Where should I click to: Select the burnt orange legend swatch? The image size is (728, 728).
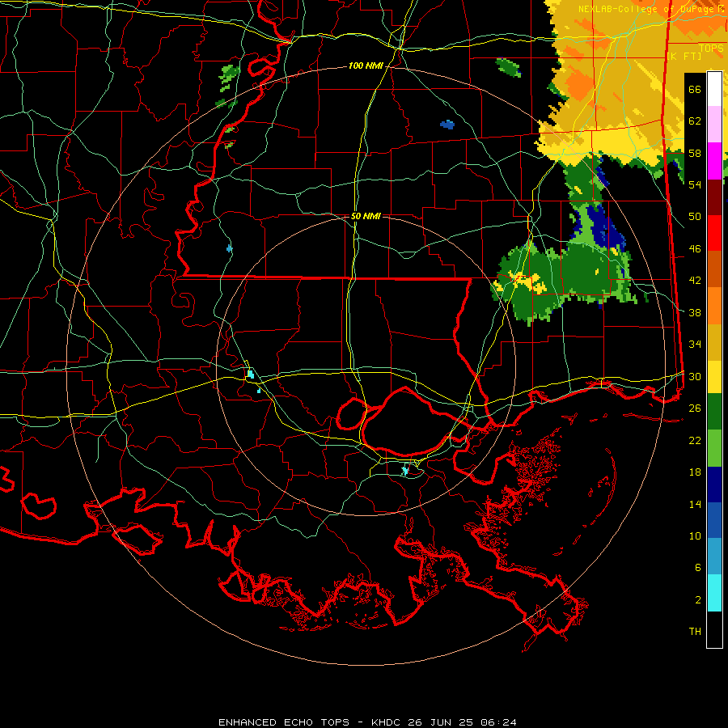click(714, 269)
